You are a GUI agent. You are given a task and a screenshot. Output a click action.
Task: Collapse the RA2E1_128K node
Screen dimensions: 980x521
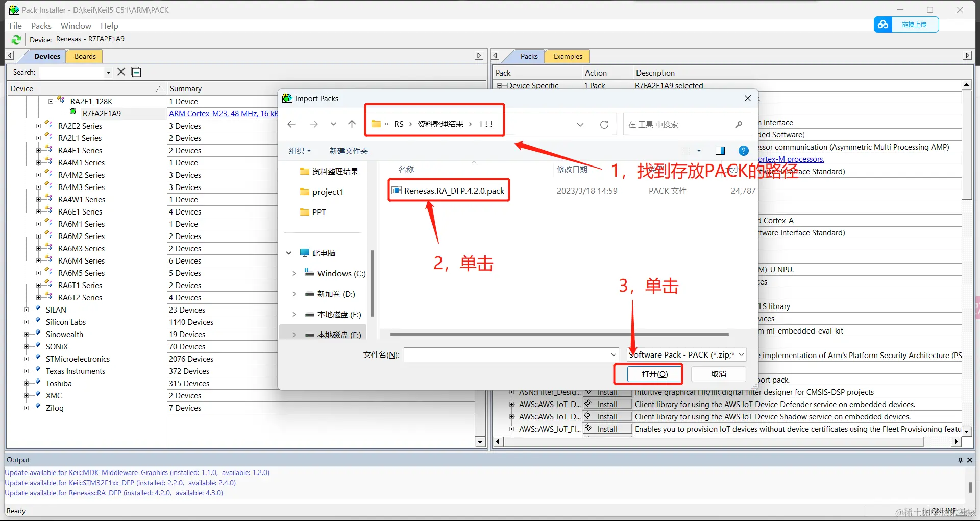tap(51, 101)
